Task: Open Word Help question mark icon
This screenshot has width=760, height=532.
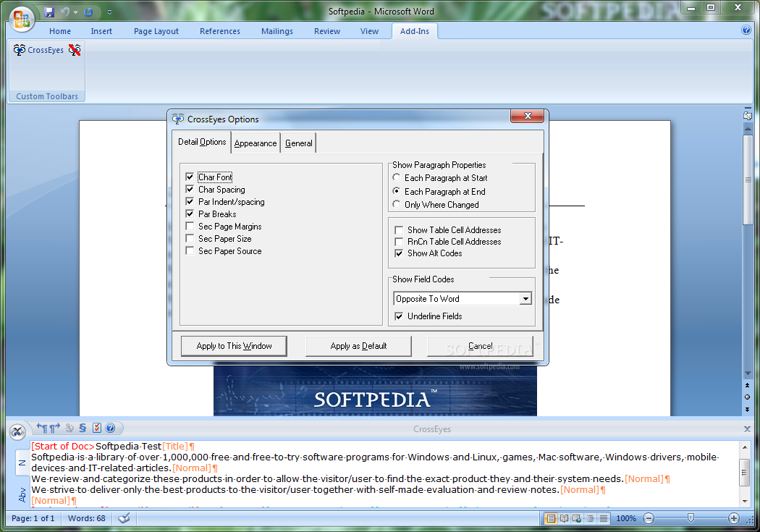Action: tap(746, 30)
